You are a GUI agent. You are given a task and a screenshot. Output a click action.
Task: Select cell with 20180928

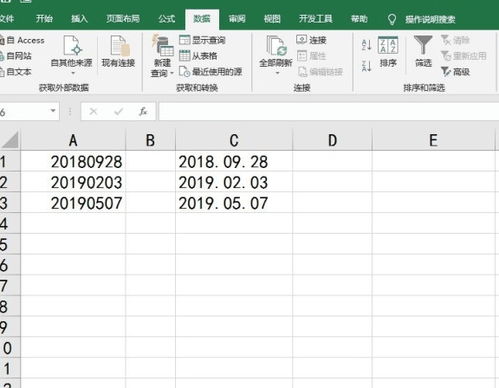tap(73, 162)
